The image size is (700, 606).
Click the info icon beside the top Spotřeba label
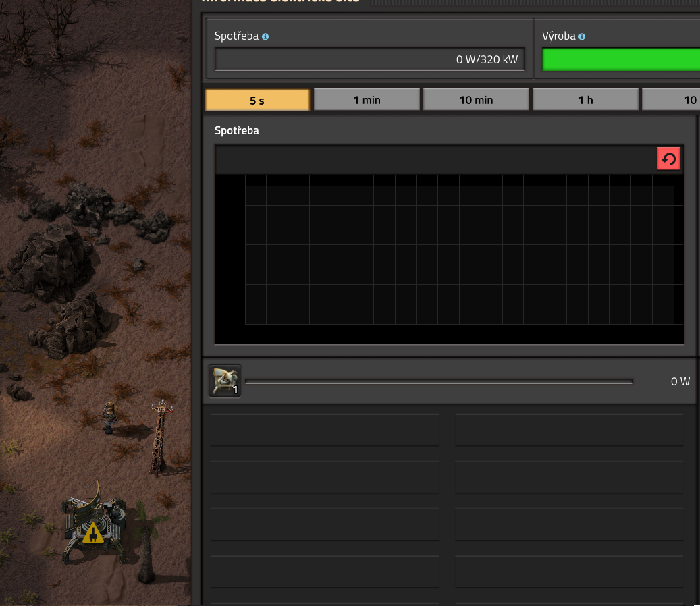pos(265,36)
